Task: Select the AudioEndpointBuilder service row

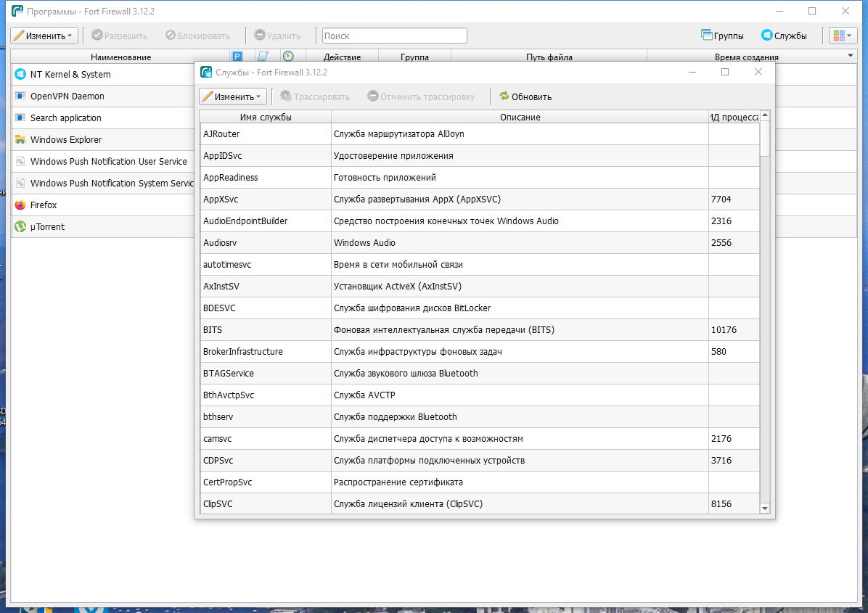Action: coord(480,221)
